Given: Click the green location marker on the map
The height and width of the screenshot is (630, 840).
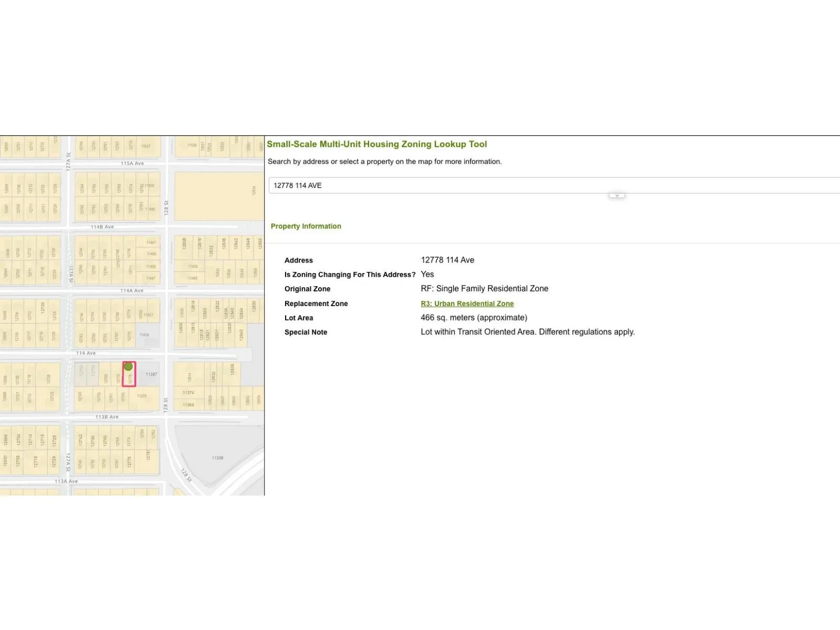Looking at the screenshot, I should click(x=128, y=366).
